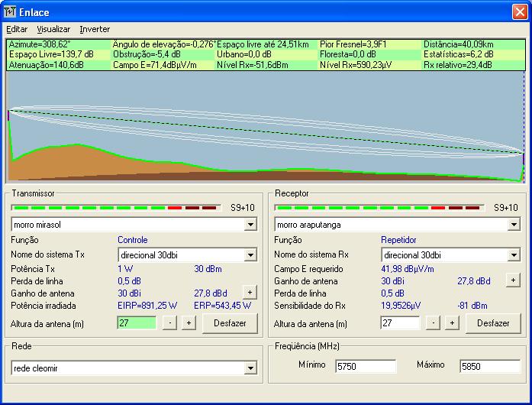Open the Editar menu
532x405 pixels.
[x=17, y=29]
